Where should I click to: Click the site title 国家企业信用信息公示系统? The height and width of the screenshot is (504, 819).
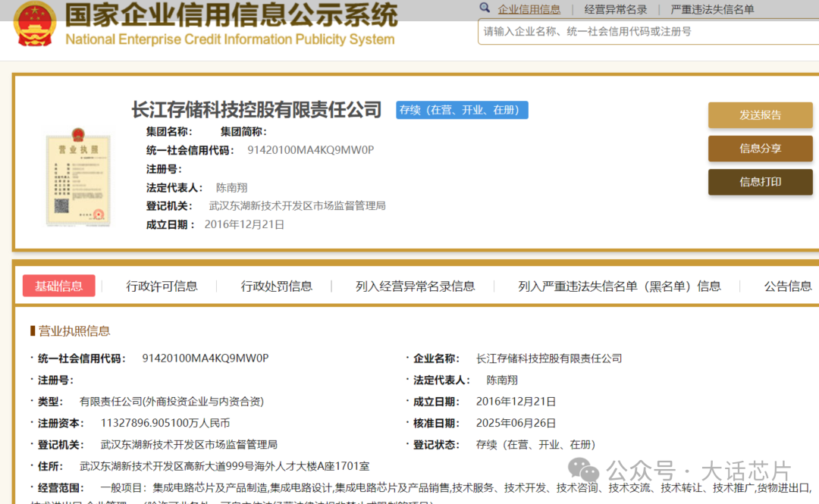tap(231, 14)
